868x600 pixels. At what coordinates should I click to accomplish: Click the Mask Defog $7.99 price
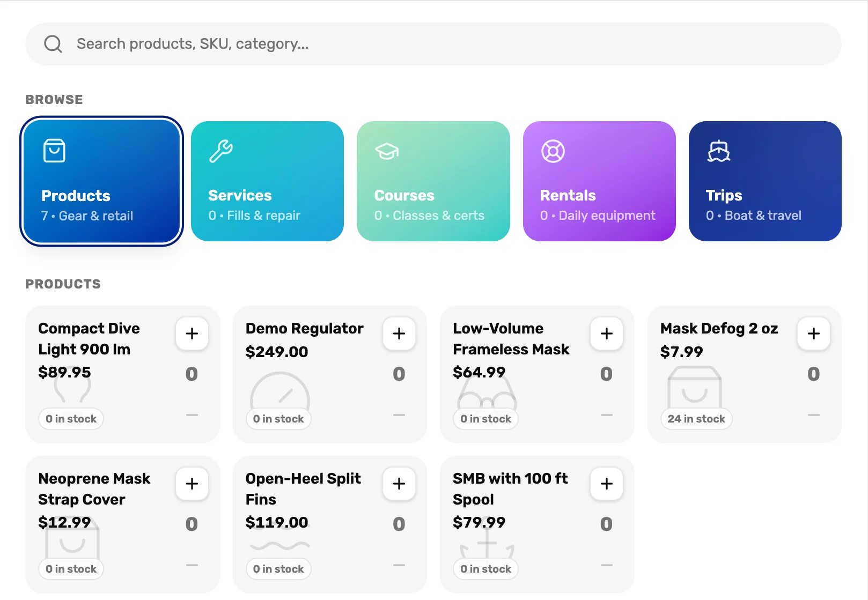tap(681, 352)
